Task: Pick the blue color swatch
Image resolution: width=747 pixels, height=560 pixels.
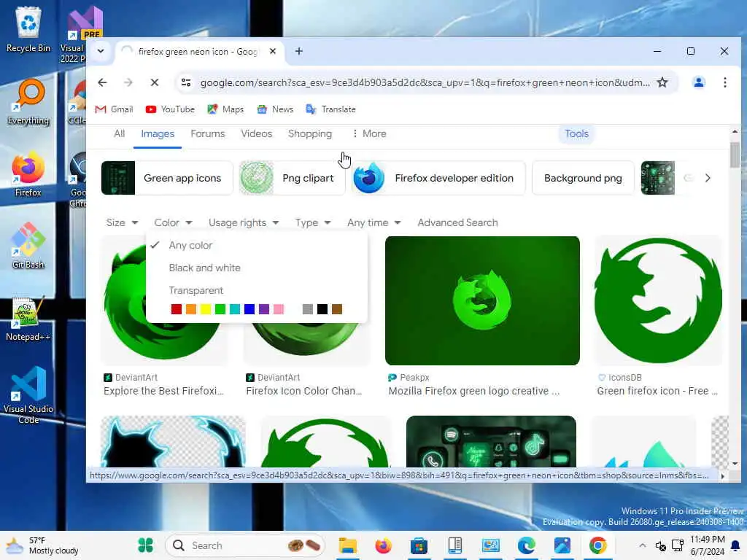Action: pyautogui.click(x=249, y=309)
